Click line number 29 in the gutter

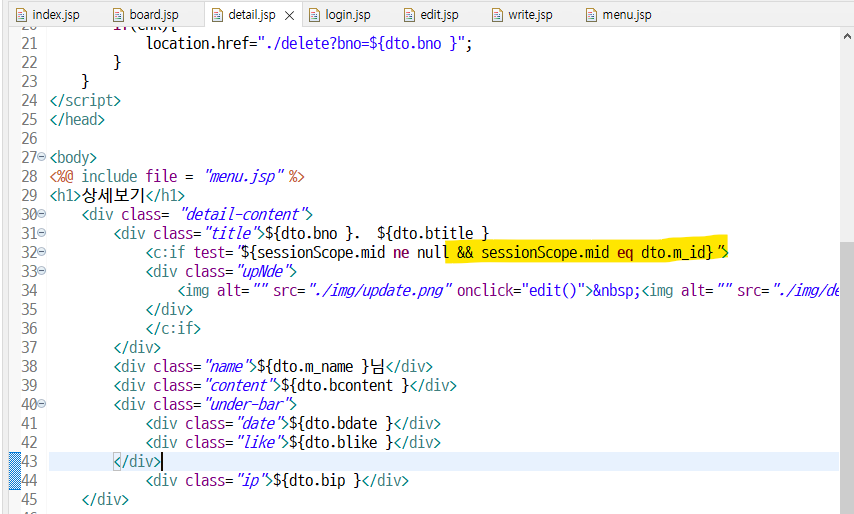tap(29, 195)
